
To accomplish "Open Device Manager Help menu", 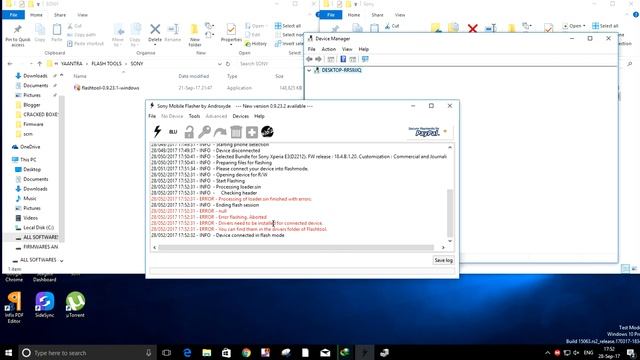I will [364, 49].
